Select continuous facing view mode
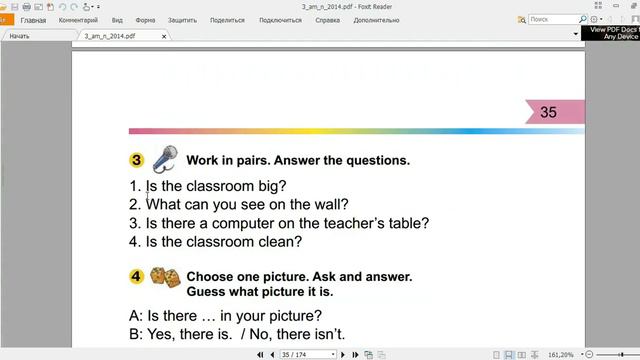Screen dimensions: 640x360 pyautogui.click(x=534, y=355)
